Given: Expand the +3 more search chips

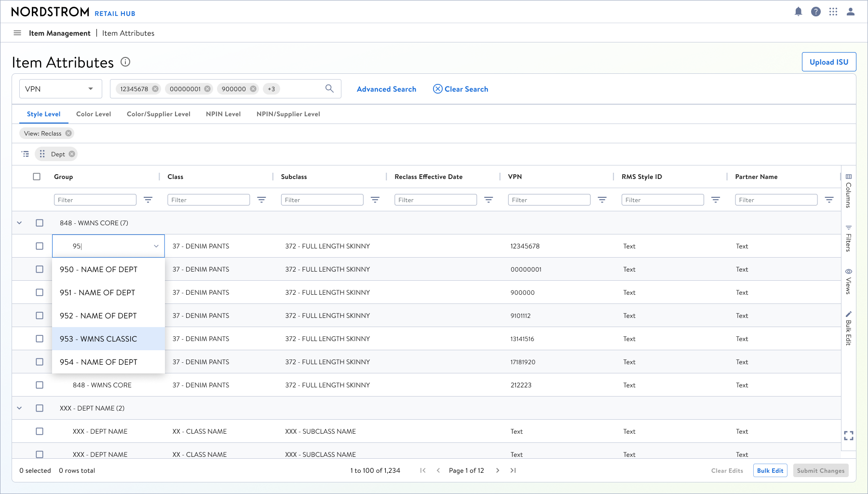Looking at the screenshot, I should (x=271, y=89).
